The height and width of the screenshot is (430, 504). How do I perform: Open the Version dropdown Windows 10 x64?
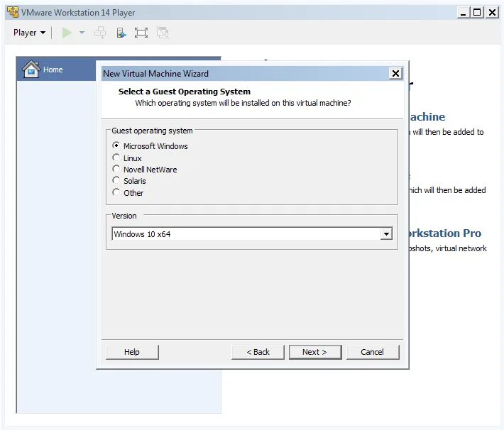[x=252, y=234]
